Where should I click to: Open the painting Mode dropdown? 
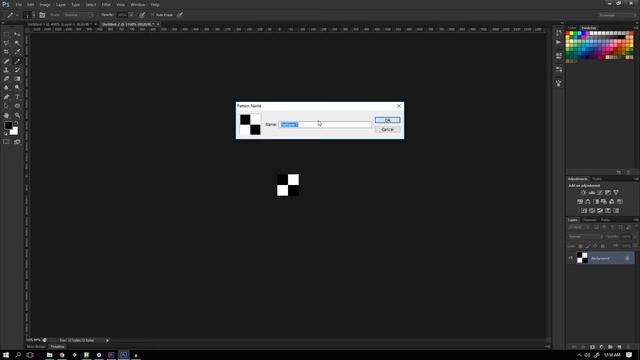[x=79, y=15]
